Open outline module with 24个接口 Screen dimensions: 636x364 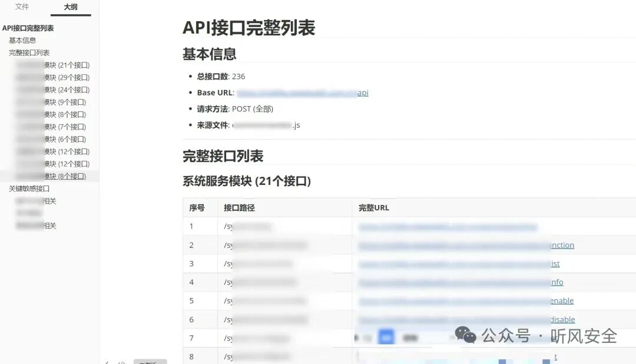[53, 90]
